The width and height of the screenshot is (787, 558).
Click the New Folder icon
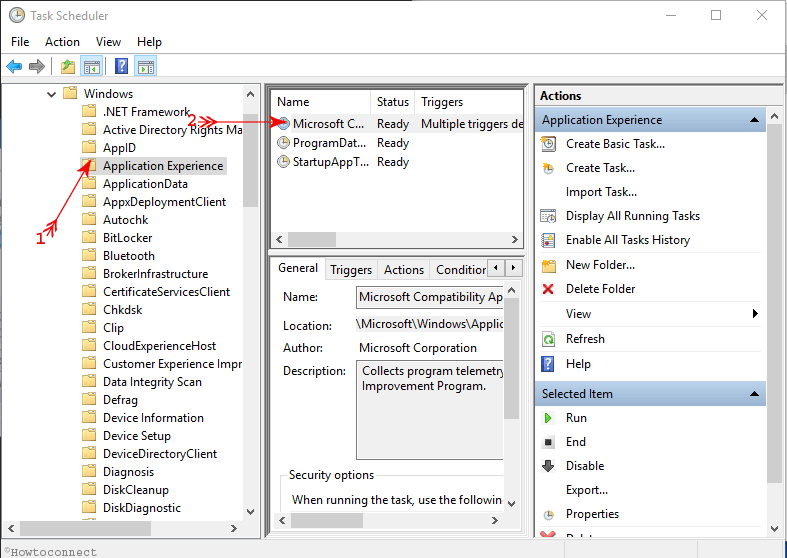click(x=549, y=265)
